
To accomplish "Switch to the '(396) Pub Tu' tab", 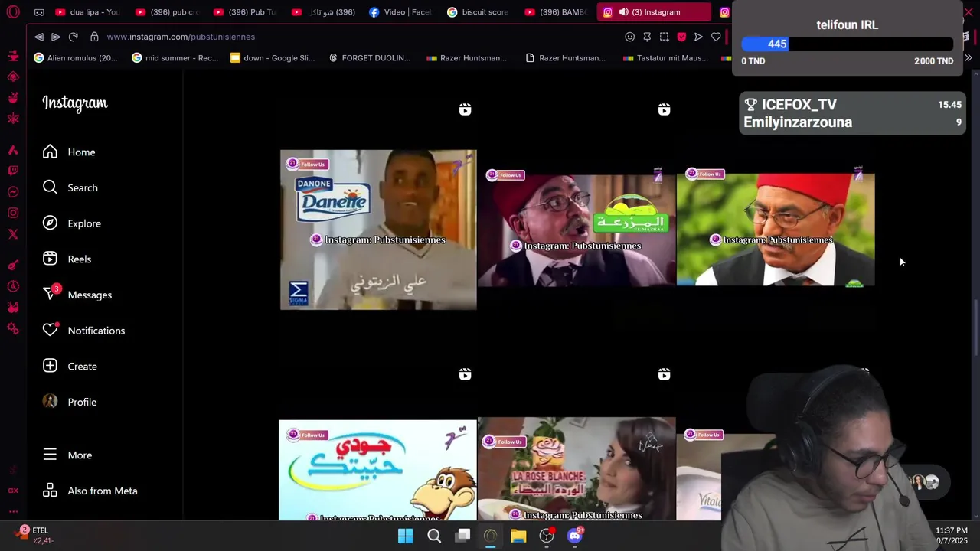I will coord(244,12).
